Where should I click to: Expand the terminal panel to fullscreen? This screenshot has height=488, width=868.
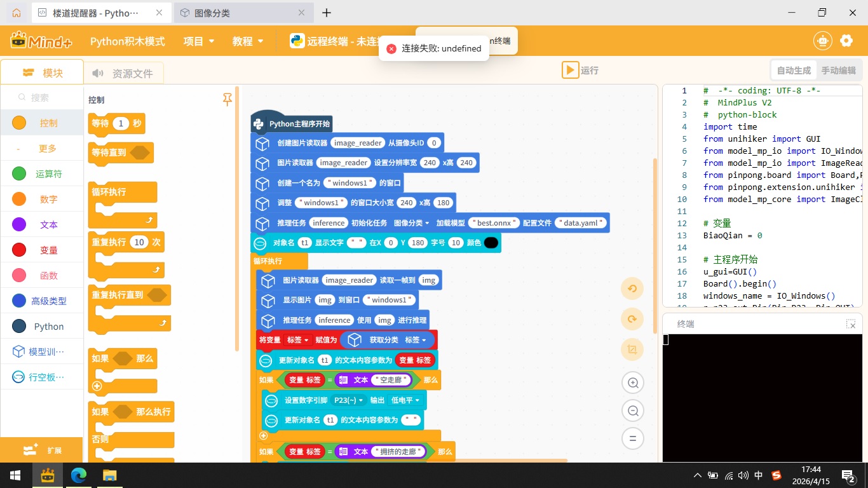(x=851, y=324)
